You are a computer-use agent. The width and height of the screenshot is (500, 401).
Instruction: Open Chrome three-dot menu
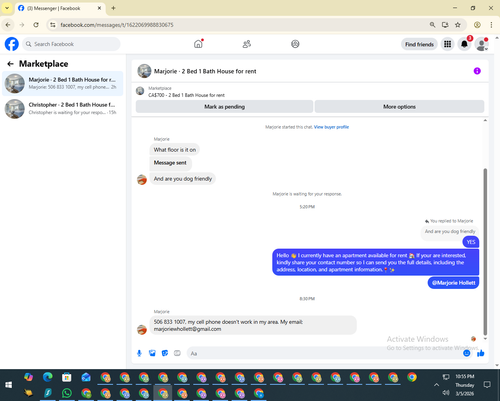pyautogui.click(x=491, y=25)
